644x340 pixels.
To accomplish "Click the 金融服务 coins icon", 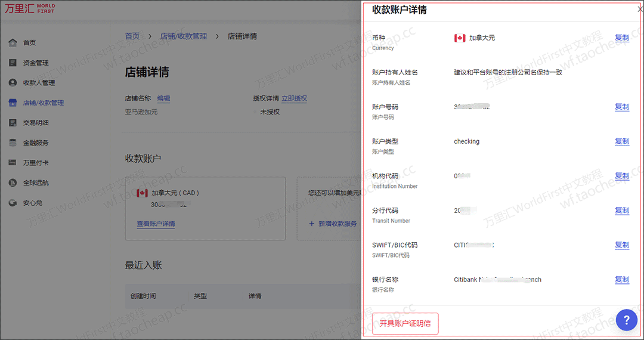I will pos(13,143).
